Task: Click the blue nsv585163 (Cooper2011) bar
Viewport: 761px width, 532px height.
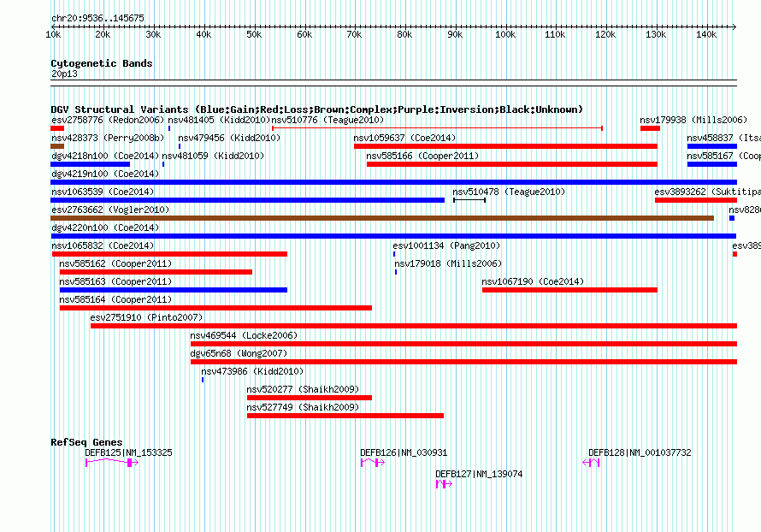Action: tap(174, 290)
